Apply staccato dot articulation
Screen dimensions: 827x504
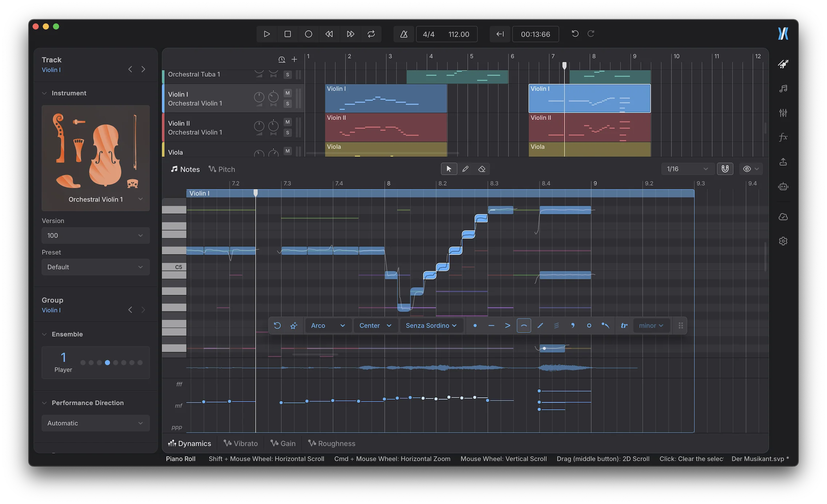click(x=475, y=326)
